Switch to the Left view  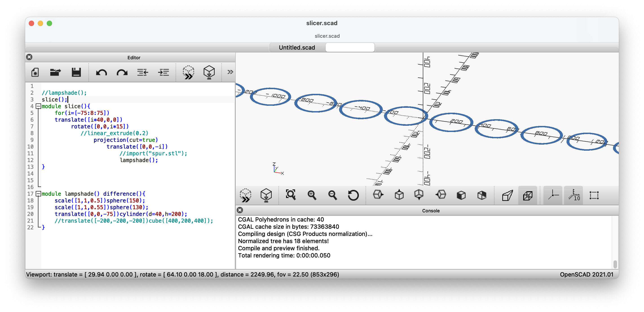click(x=441, y=195)
